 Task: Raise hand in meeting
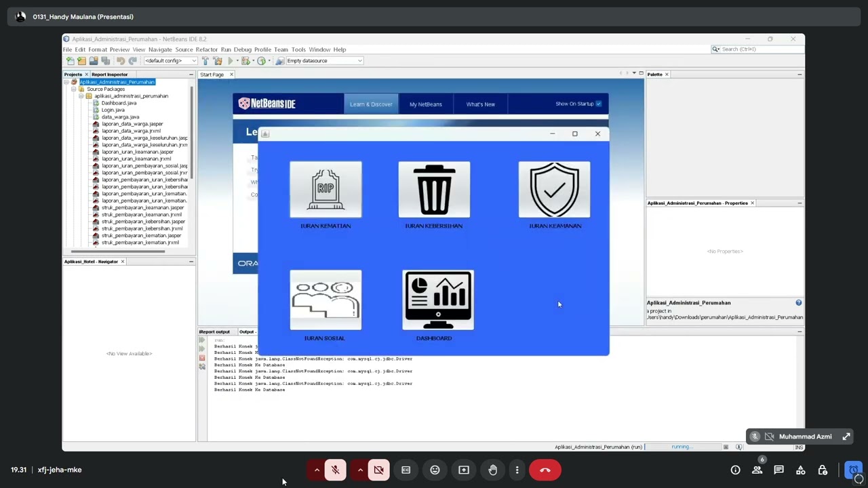(x=493, y=470)
